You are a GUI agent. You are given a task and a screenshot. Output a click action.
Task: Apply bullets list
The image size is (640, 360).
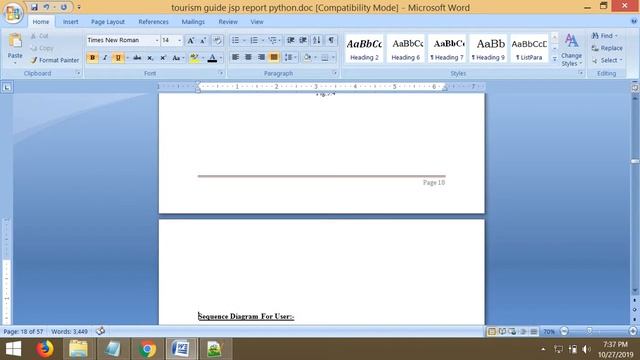(x=236, y=40)
